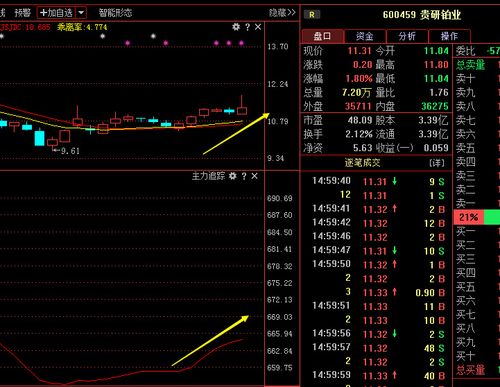This screenshot has height=387, width=500.
Task: Open help question mark next to 主力追踪
Action: [244, 176]
